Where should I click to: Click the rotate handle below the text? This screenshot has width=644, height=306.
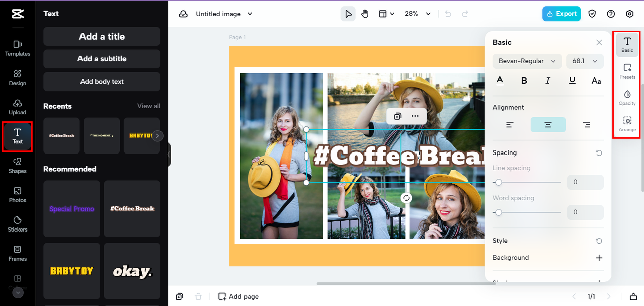[406, 198]
